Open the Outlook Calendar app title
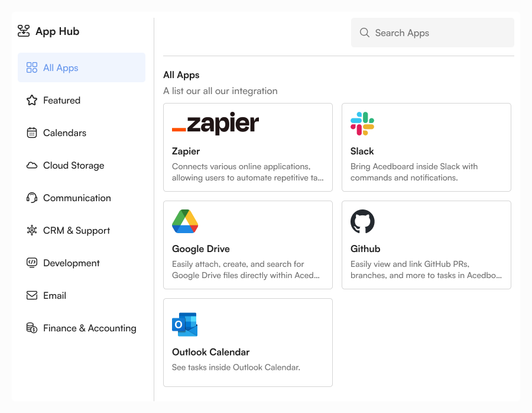 tap(210, 352)
